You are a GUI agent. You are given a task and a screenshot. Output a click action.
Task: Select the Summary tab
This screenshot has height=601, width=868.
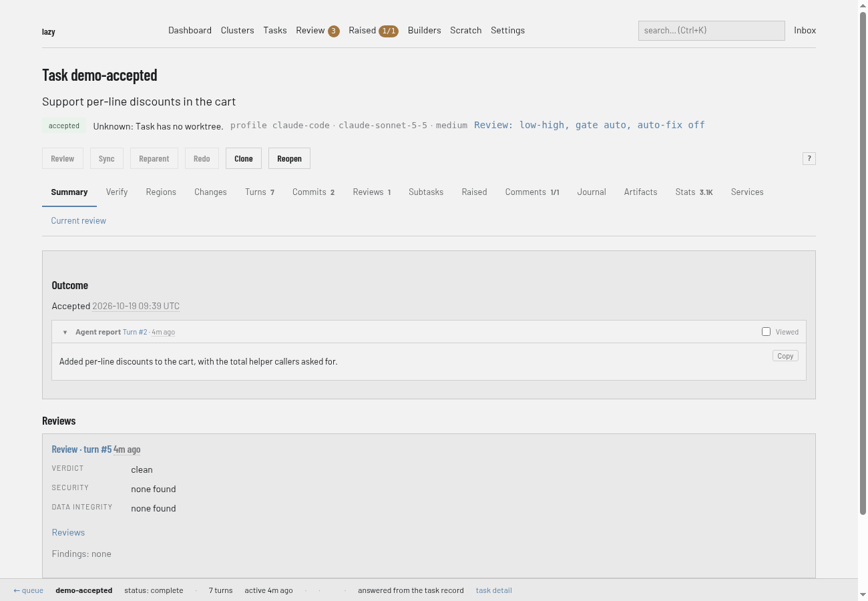coord(69,192)
